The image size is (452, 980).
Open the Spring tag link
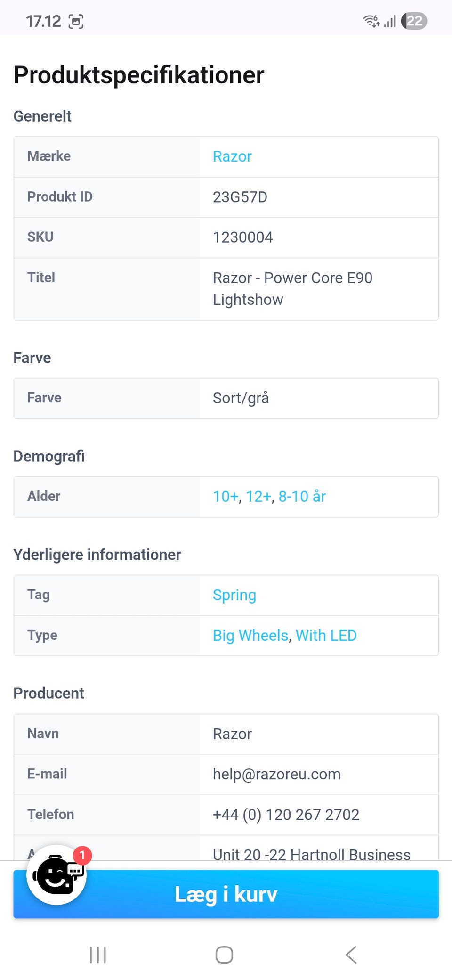pos(234,595)
